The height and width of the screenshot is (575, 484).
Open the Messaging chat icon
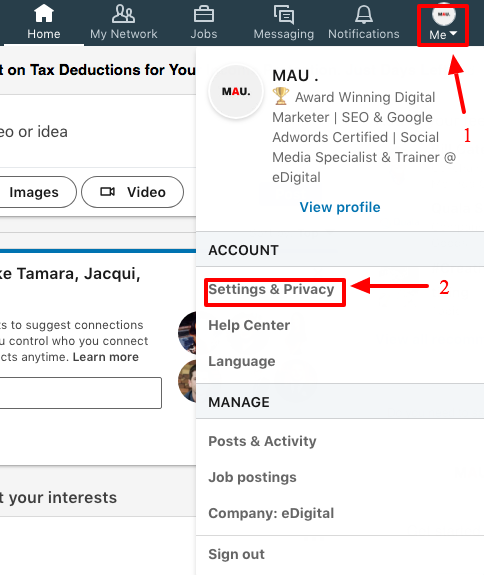click(x=284, y=15)
